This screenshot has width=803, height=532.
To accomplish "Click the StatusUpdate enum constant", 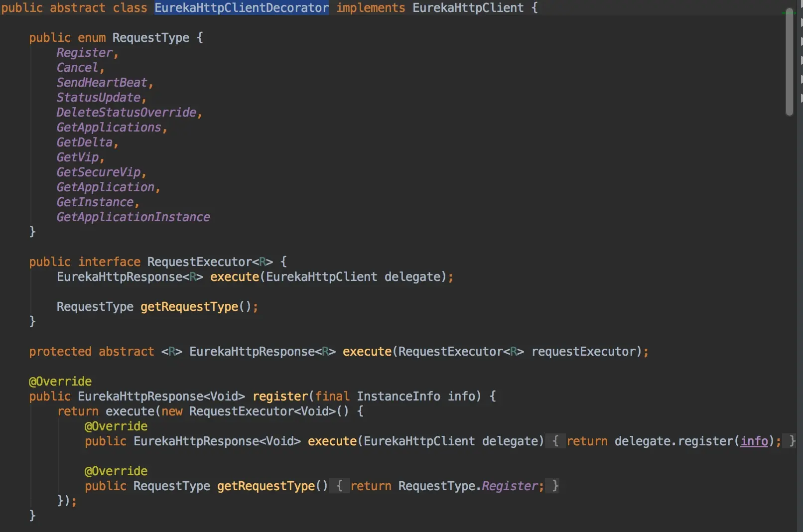I will 99,98.
